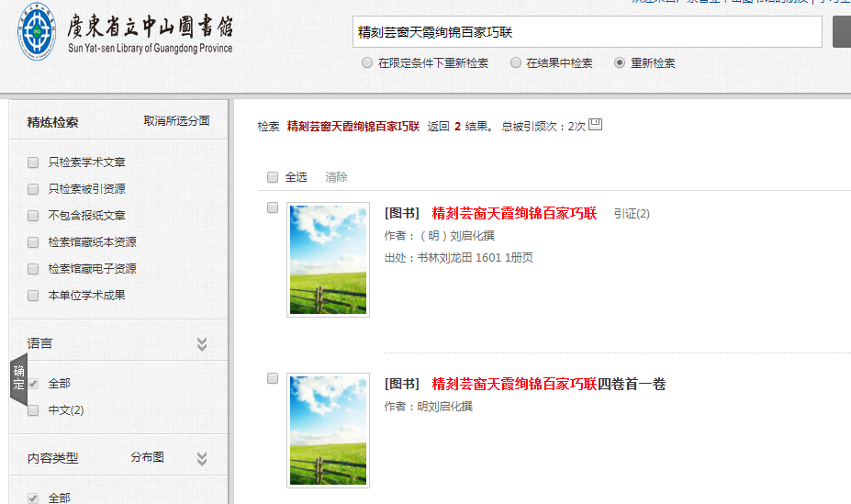Click the Sun Yat-sen Library logo
851x504 pixels.
pos(126,35)
